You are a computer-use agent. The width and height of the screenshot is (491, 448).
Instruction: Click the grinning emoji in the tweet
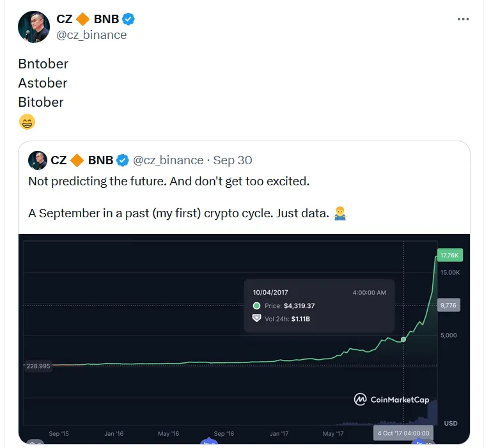point(27,121)
